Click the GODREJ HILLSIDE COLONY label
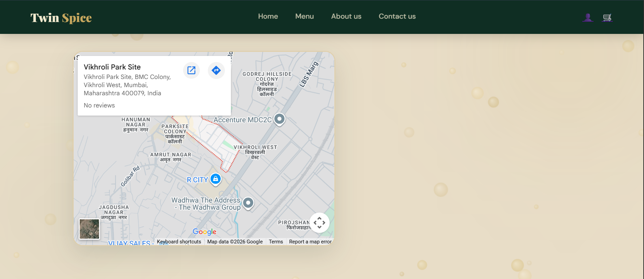Screen dimensions: 644x279 point(267,84)
